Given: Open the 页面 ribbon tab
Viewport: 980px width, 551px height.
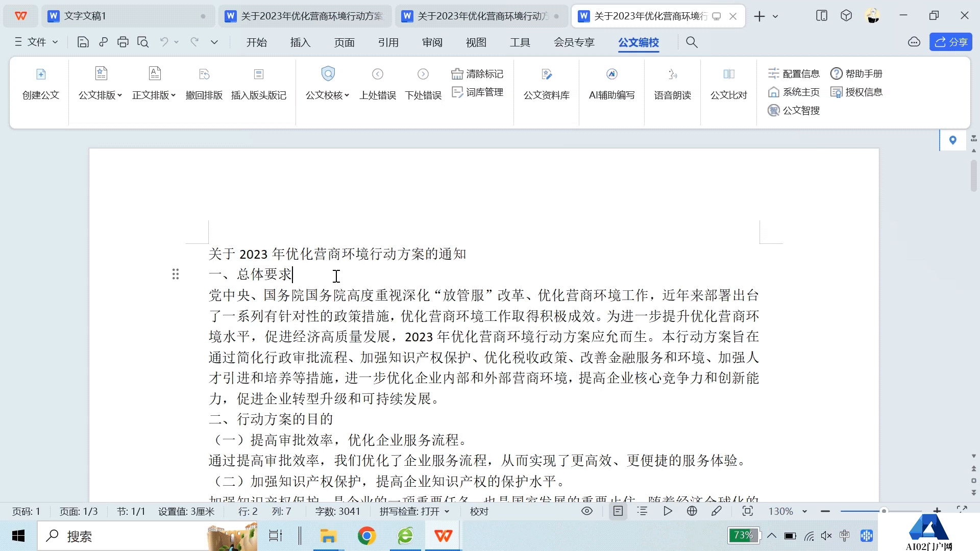Looking at the screenshot, I should 345,42.
